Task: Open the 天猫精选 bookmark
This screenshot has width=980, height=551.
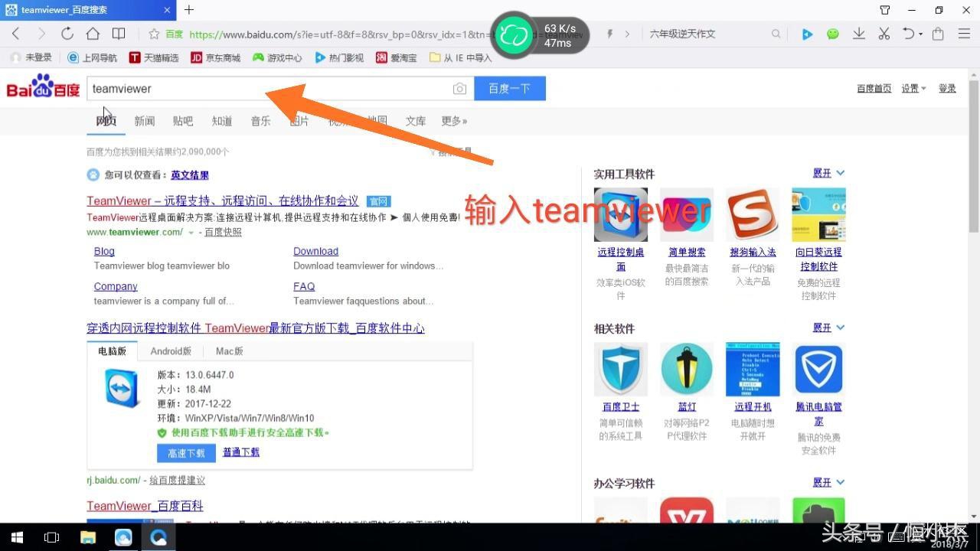Action: click(154, 57)
